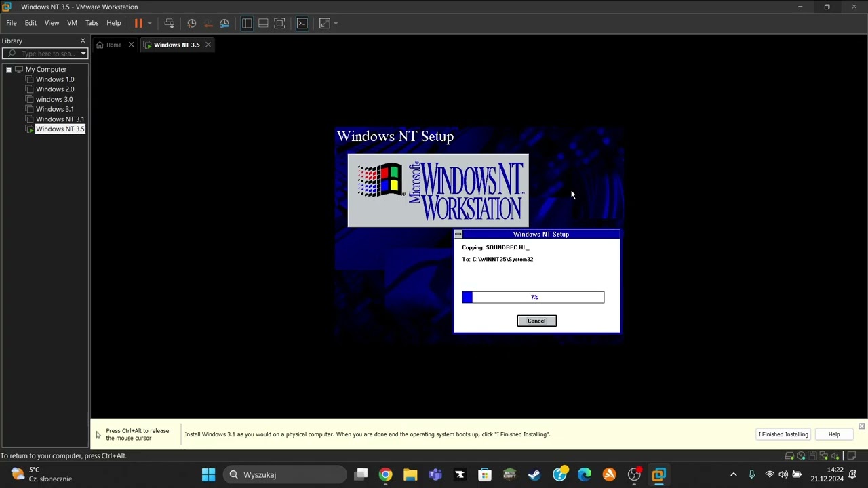Open Google Chrome from the taskbar

pyautogui.click(x=385, y=474)
